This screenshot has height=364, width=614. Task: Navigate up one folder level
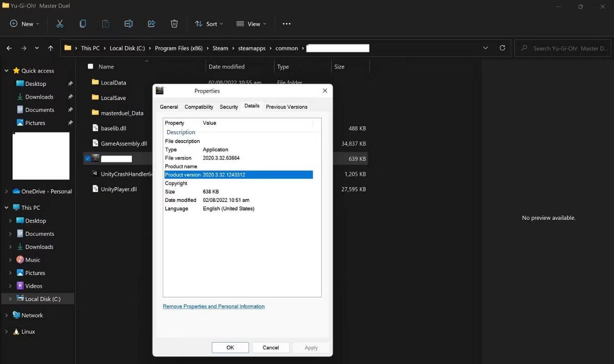(x=50, y=48)
